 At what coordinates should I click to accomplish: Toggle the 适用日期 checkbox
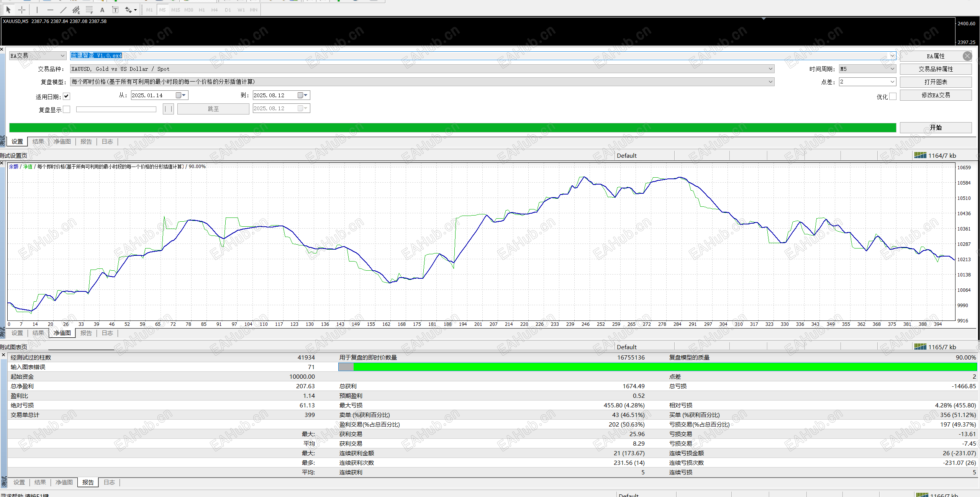point(67,96)
